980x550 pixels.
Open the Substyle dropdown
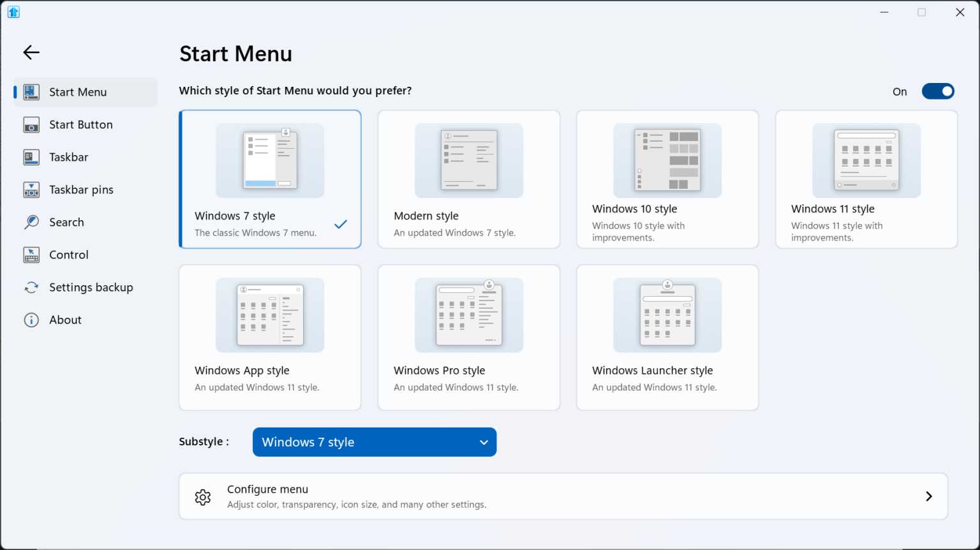pos(375,442)
